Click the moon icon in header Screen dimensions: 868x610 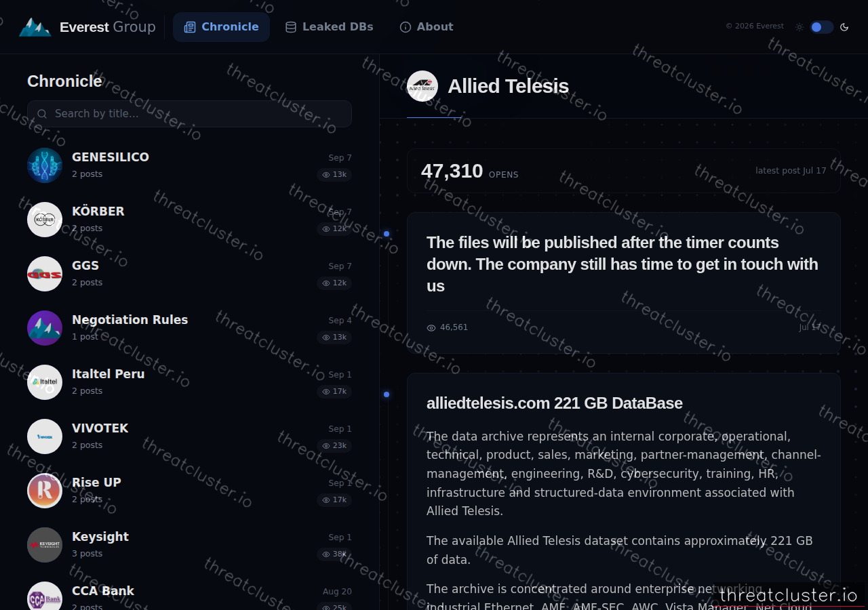pyautogui.click(x=844, y=27)
